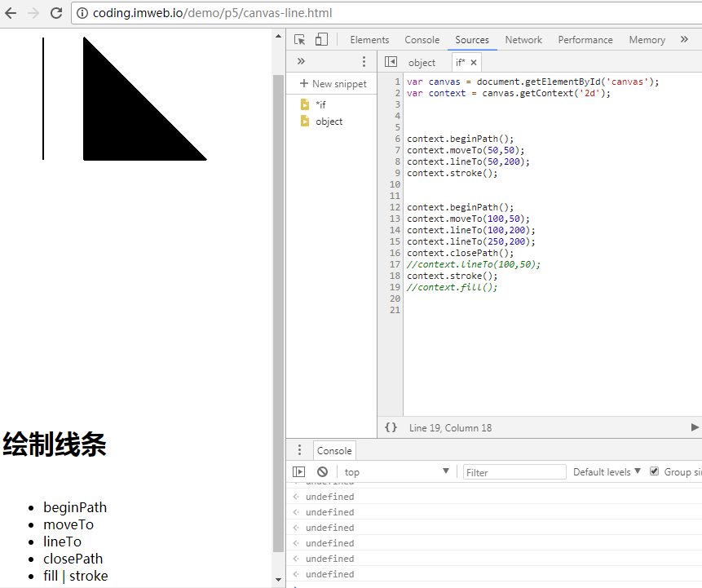
Task: Switch to the Elements tab
Action: pos(369,40)
